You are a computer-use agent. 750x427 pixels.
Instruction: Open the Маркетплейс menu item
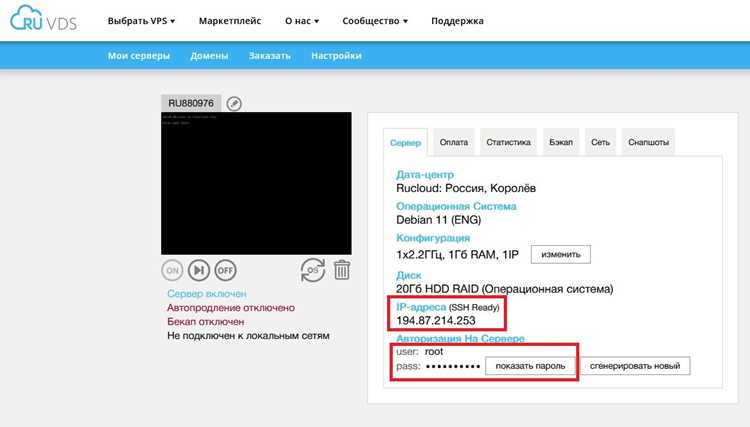tap(230, 21)
